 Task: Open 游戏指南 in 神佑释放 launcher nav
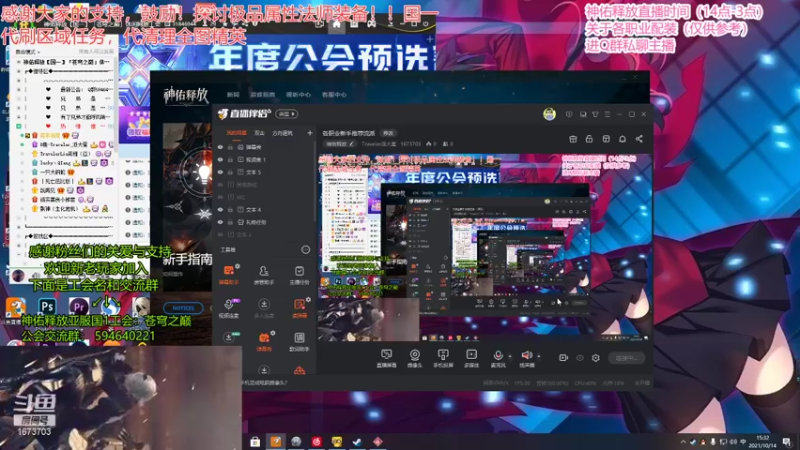point(262,95)
